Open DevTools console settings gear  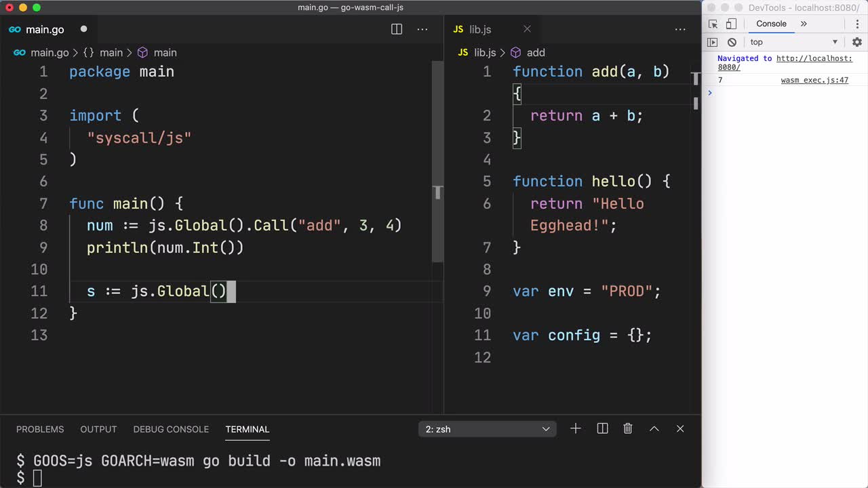pyautogui.click(x=857, y=42)
